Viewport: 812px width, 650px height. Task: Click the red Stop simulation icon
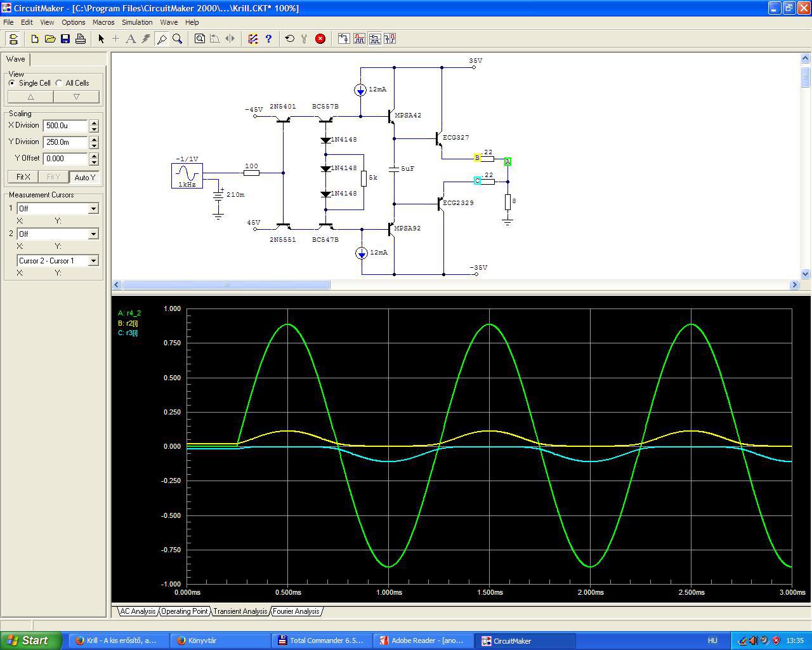(320, 39)
